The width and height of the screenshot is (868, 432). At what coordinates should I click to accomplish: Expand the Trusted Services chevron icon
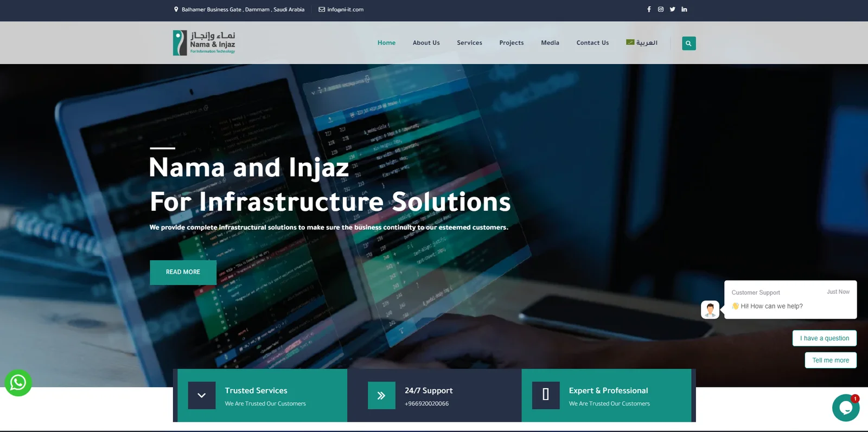(202, 396)
